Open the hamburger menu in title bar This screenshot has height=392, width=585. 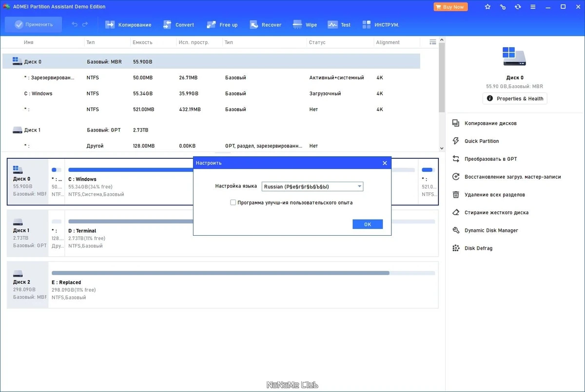click(x=532, y=7)
